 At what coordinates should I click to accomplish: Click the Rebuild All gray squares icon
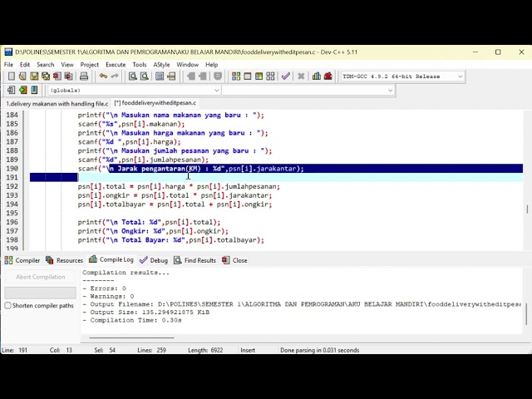tap(270, 76)
